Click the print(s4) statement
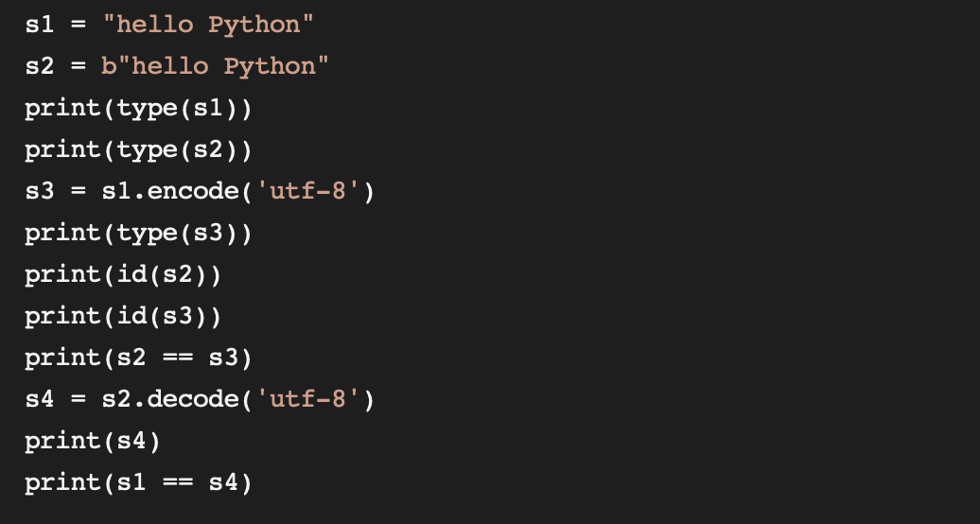980x524 pixels. 93,442
